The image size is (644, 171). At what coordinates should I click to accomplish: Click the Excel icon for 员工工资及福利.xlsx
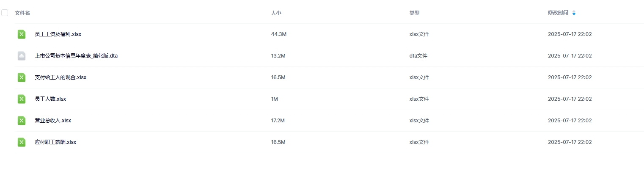(x=22, y=34)
